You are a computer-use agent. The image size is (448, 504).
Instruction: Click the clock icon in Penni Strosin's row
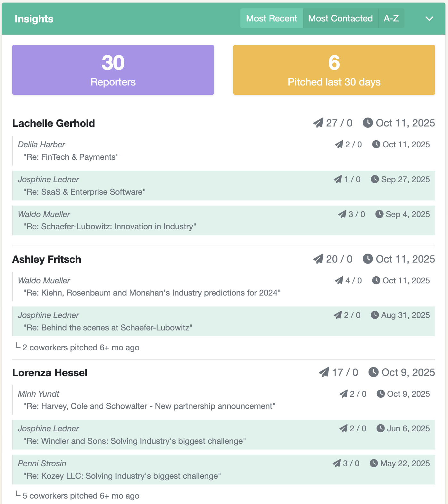pos(374,463)
